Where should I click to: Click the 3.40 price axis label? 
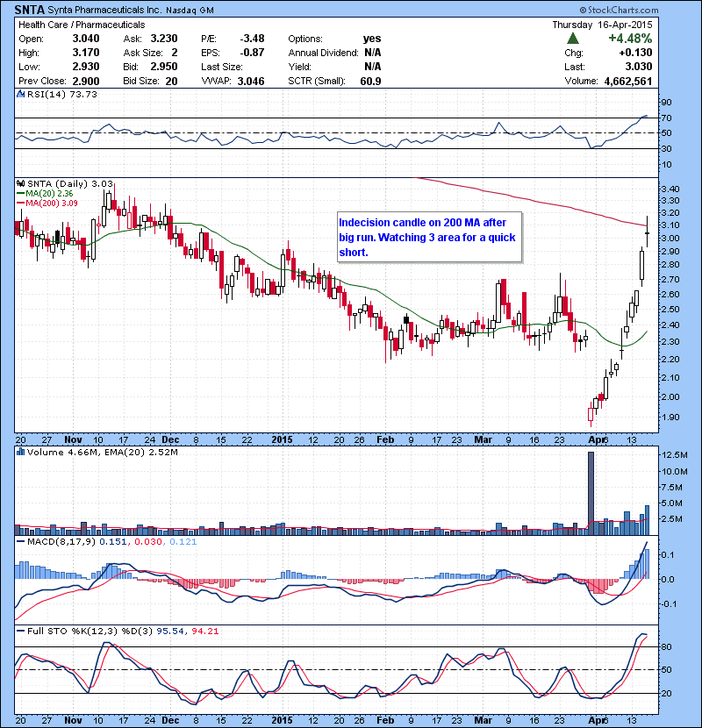click(670, 189)
